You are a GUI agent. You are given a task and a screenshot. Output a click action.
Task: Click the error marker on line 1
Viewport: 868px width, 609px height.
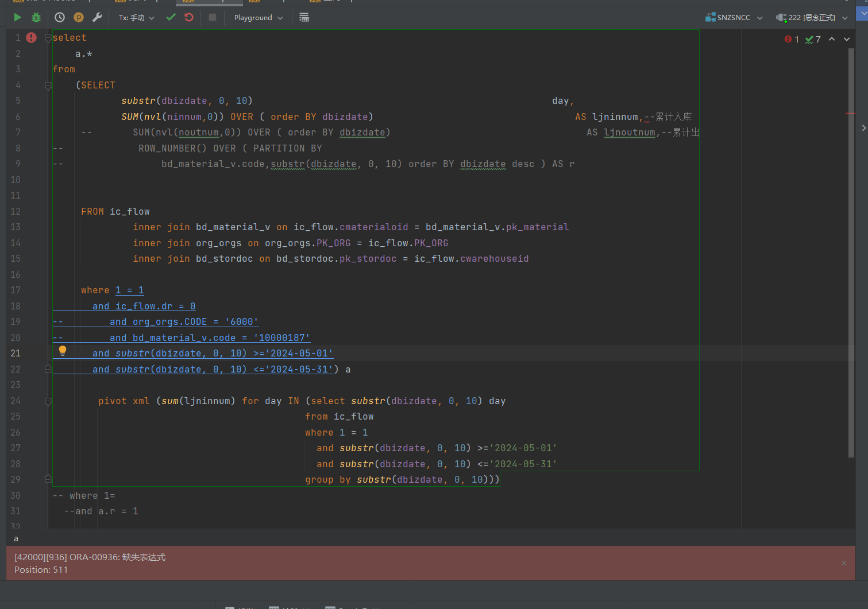click(31, 38)
